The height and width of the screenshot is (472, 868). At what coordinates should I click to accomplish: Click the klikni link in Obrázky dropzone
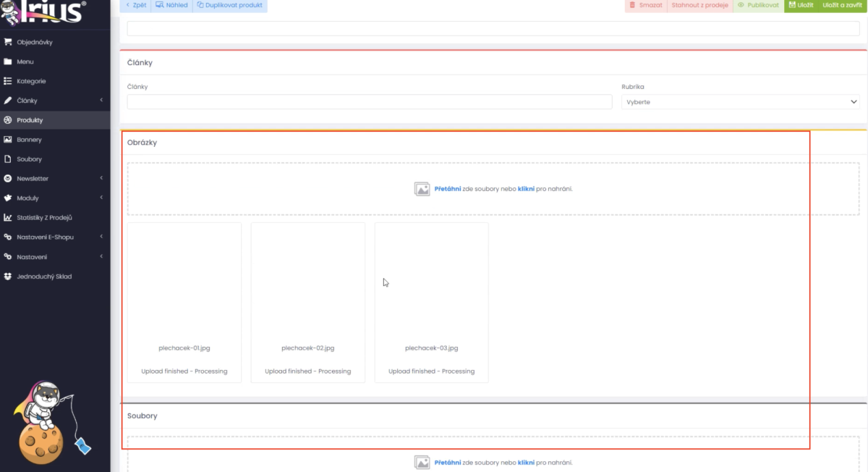coord(526,189)
